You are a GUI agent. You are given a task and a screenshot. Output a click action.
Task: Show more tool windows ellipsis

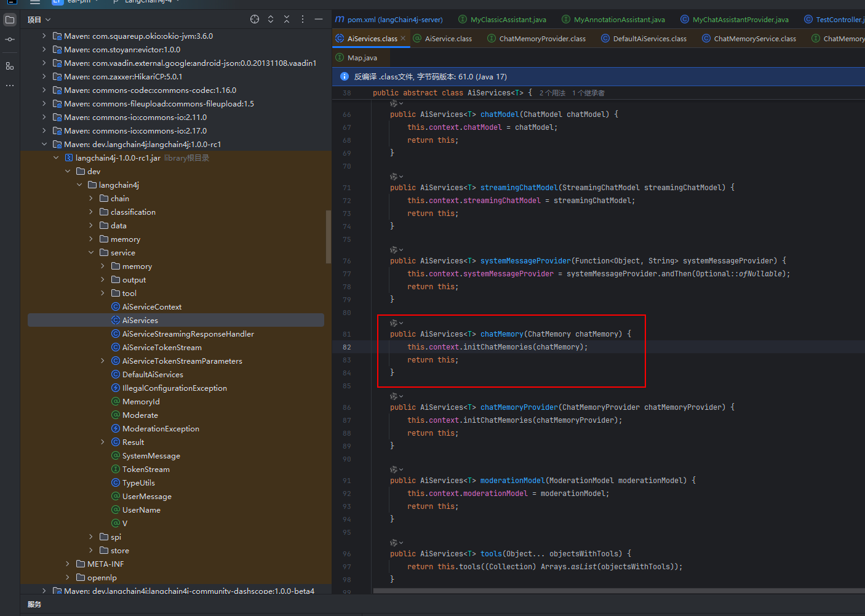[10, 86]
